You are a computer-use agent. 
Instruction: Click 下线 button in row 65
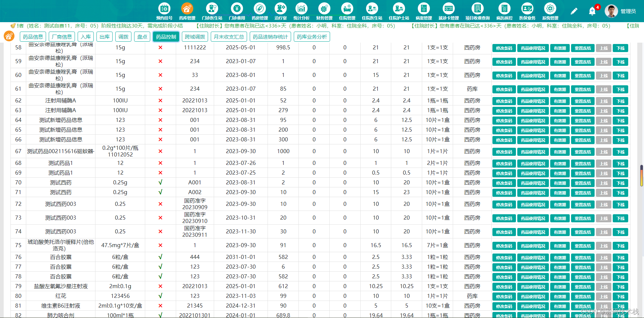coord(620,130)
